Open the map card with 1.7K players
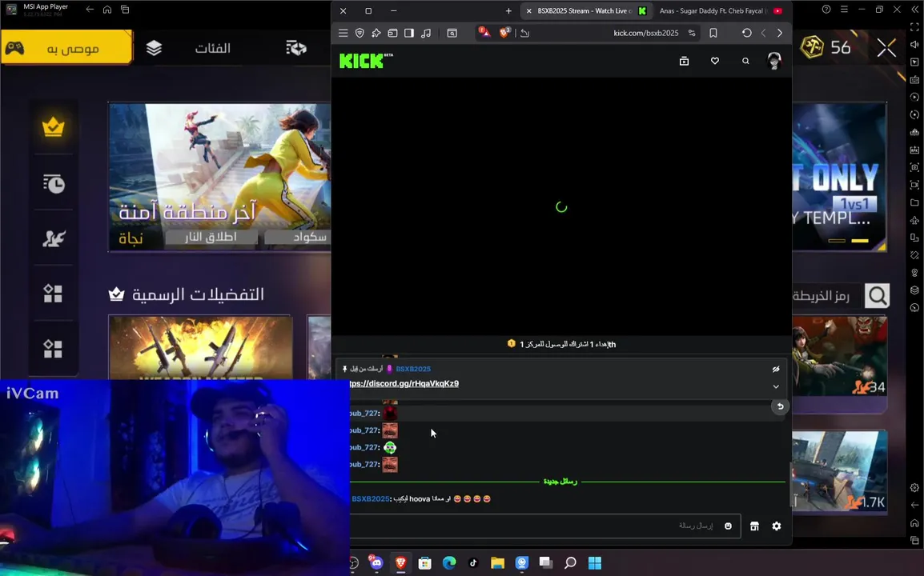 click(x=839, y=471)
